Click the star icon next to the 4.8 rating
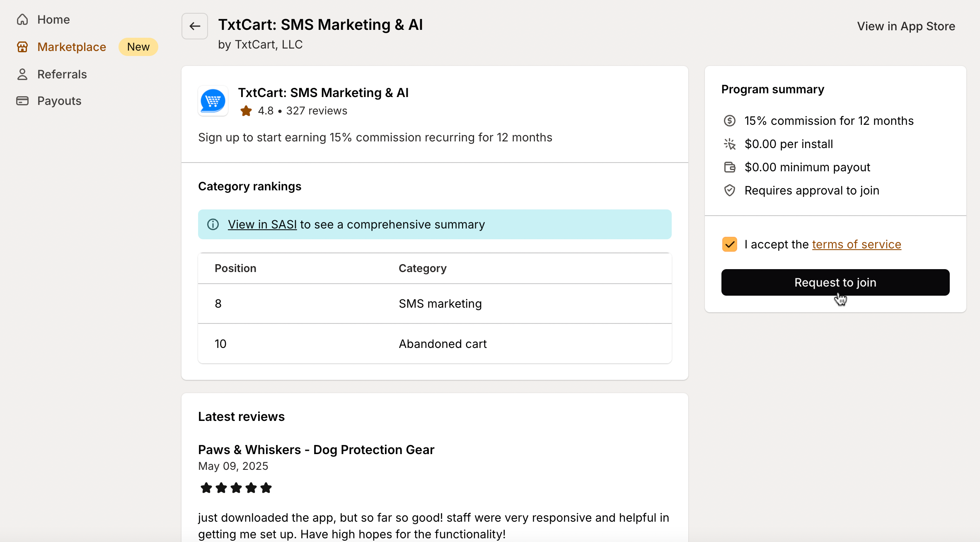Image resolution: width=980 pixels, height=542 pixels. pyautogui.click(x=246, y=111)
